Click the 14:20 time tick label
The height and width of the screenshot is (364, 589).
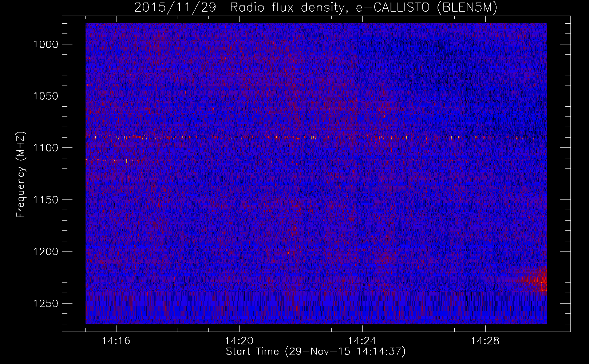(239, 341)
